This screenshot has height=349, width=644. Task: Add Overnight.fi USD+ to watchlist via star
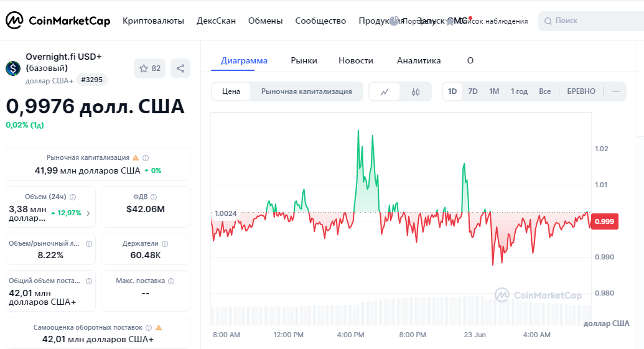[149, 68]
